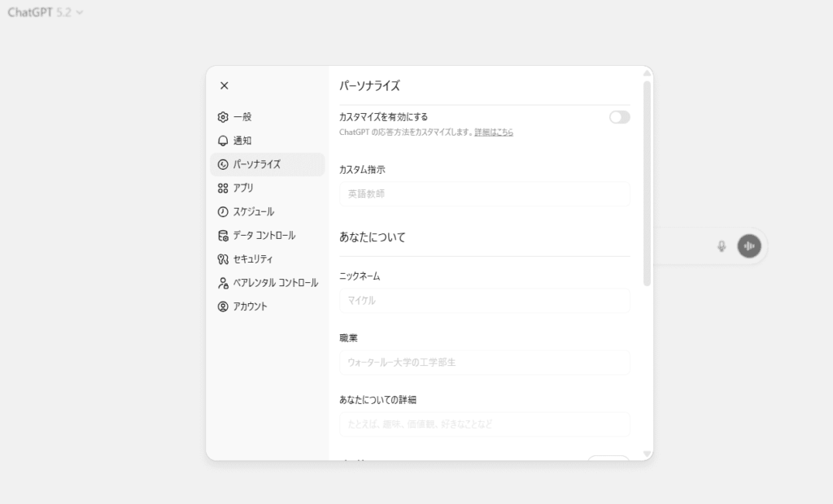Screen dimensions: 833x504
Task: Focus the 職業 text field
Action: coord(484,363)
